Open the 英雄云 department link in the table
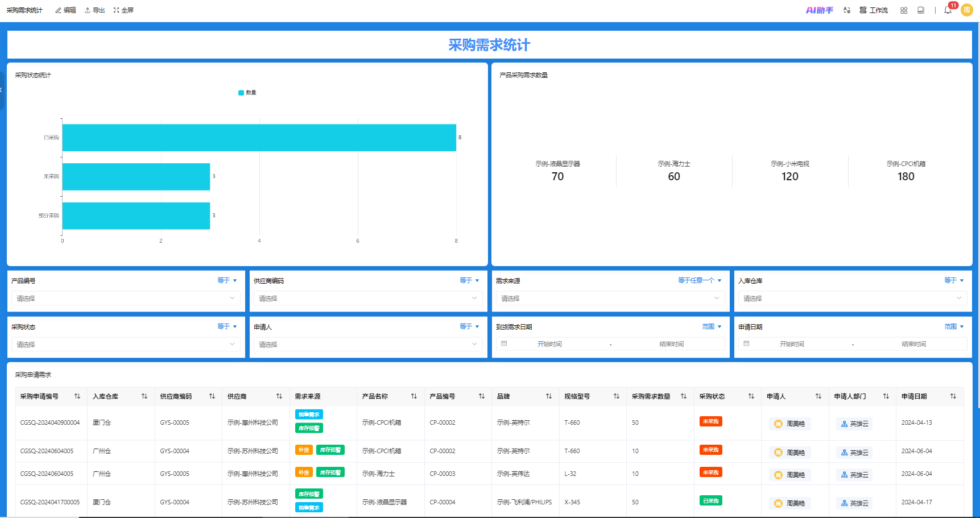Image resolution: width=980 pixels, height=518 pixels. pyautogui.click(x=854, y=423)
